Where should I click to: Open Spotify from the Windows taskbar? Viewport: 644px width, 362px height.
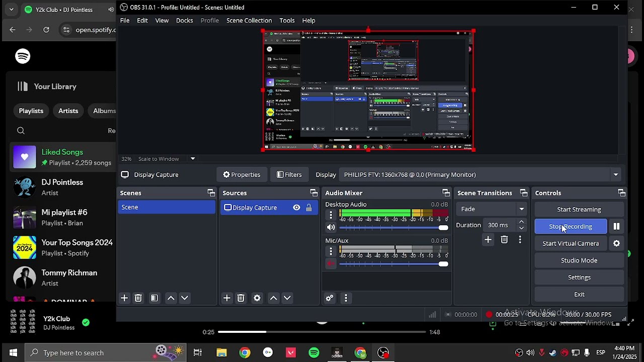coord(314,352)
